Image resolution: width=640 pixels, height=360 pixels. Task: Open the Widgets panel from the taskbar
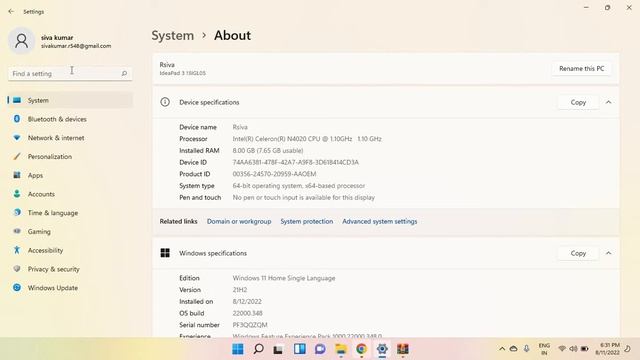click(300, 349)
